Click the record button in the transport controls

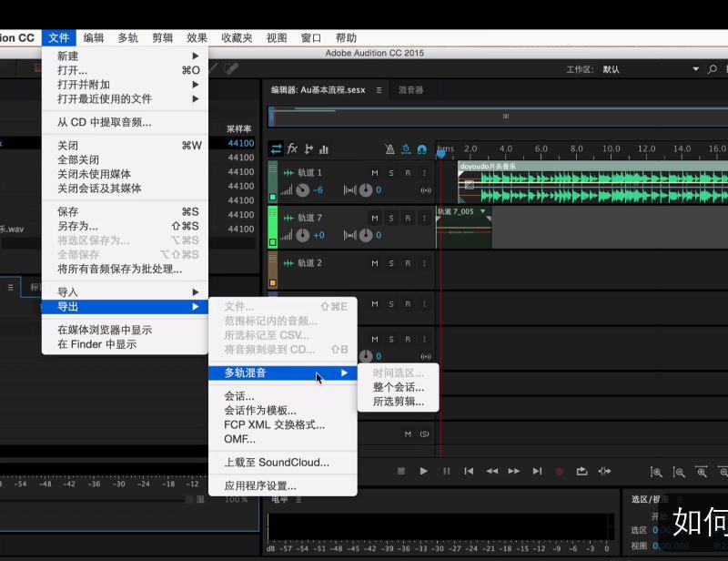(558, 471)
